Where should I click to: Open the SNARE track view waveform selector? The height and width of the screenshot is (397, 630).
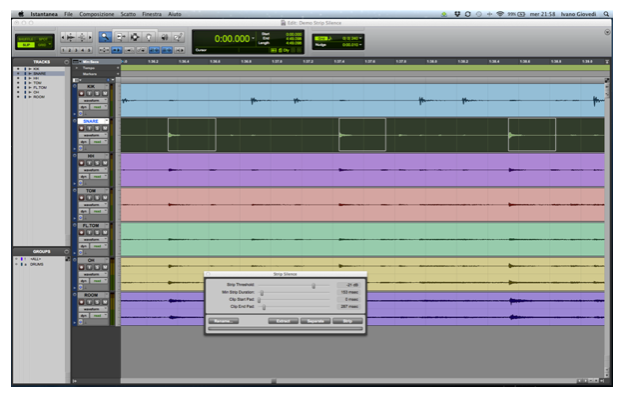93,135
